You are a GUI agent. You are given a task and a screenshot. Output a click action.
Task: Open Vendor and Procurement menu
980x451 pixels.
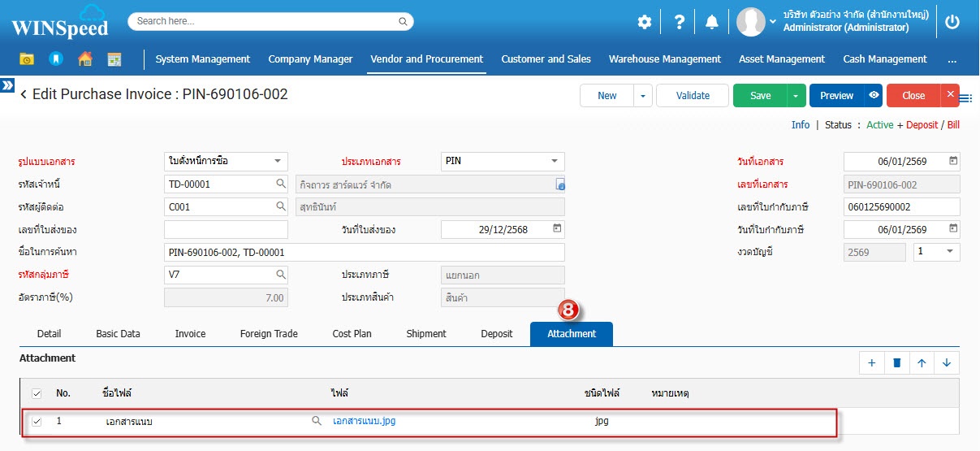click(x=426, y=59)
